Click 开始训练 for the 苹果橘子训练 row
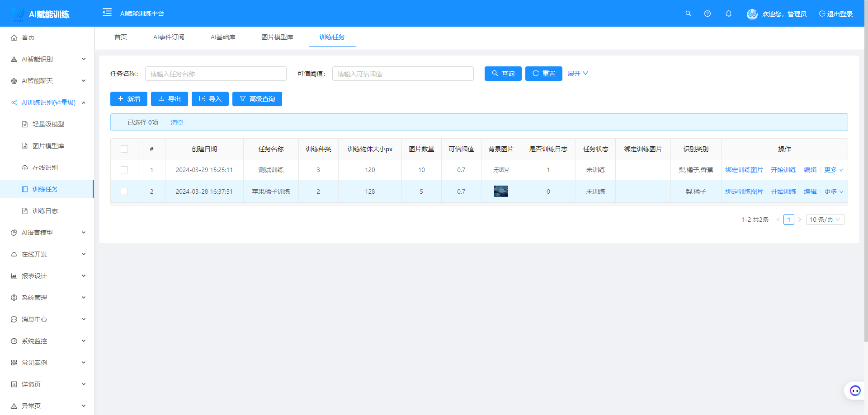 tap(783, 191)
